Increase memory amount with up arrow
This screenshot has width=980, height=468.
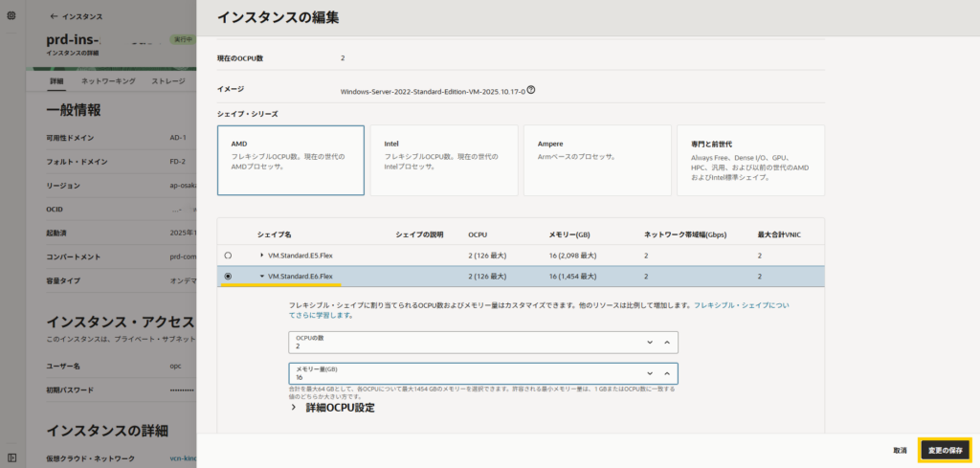[667, 373]
